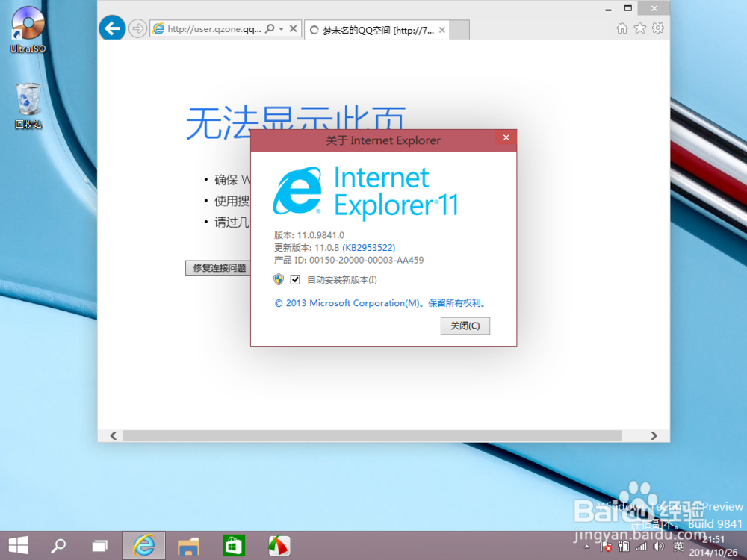Open Internet Explorer settings gear
The image size is (747, 560).
click(x=658, y=26)
